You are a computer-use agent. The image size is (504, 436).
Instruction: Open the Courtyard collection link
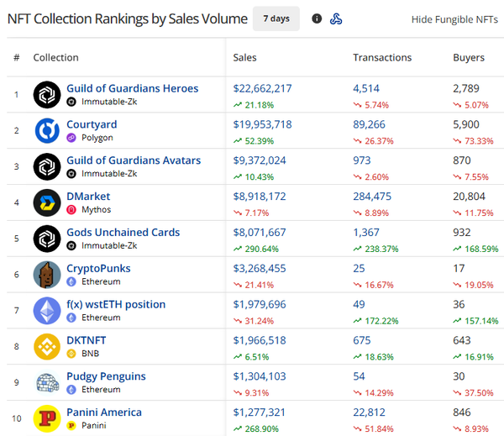[92, 124]
